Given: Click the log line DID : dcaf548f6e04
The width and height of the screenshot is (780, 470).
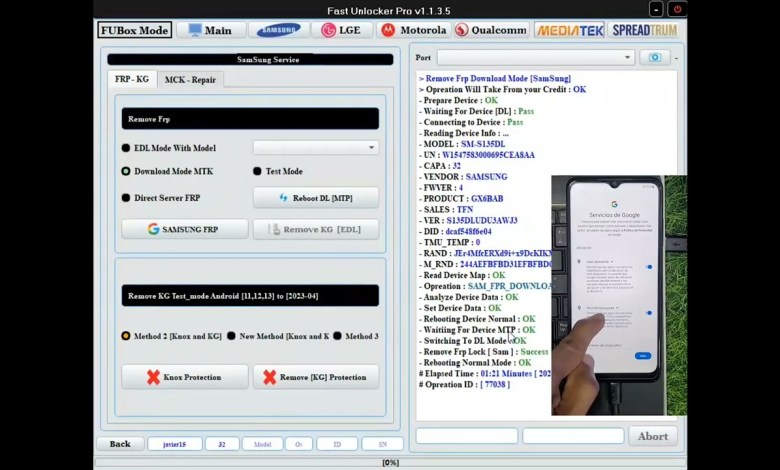Looking at the screenshot, I should (x=455, y=232).
